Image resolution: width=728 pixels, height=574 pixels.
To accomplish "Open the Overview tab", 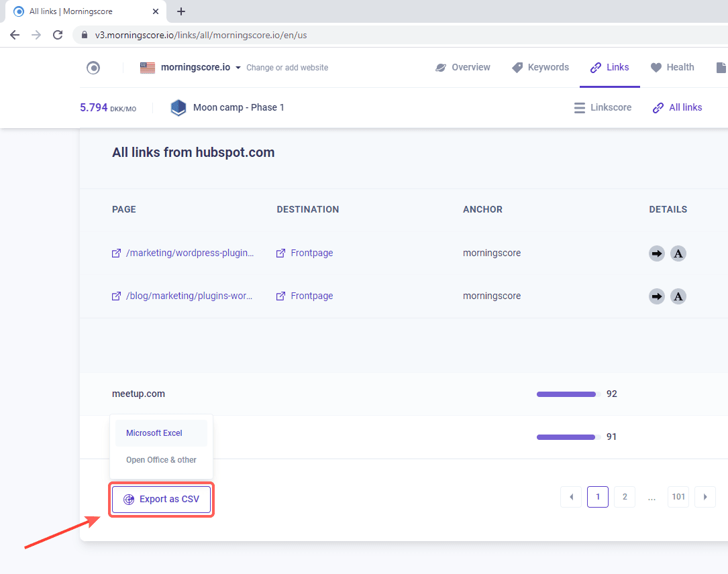I will pyautogui.click(x=462, y=67).
